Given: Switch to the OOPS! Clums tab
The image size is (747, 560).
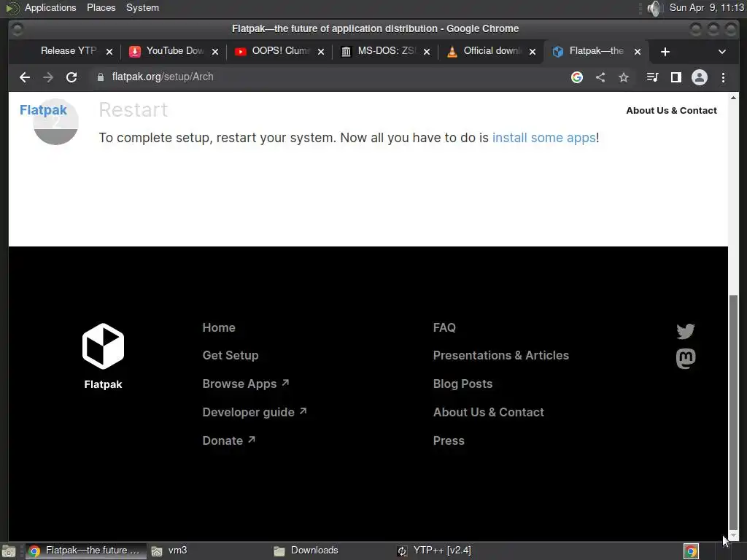Looking at the screenshot, I should 279,51.
